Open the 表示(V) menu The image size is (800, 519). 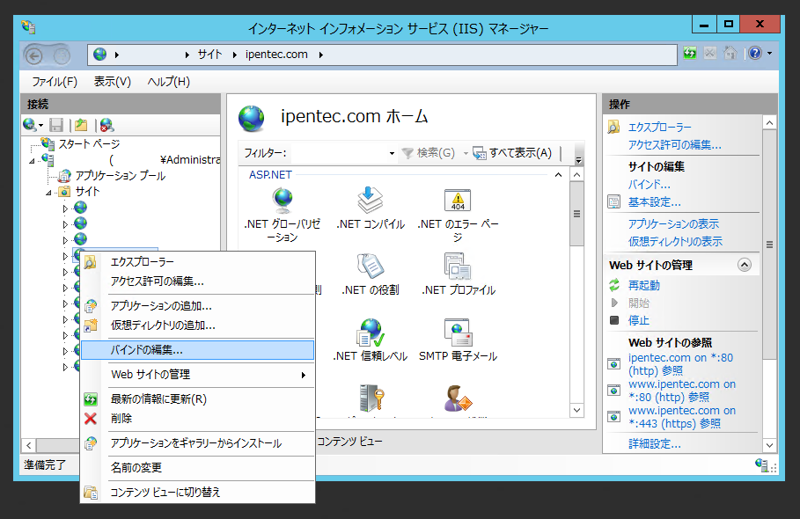coord(112,82)
